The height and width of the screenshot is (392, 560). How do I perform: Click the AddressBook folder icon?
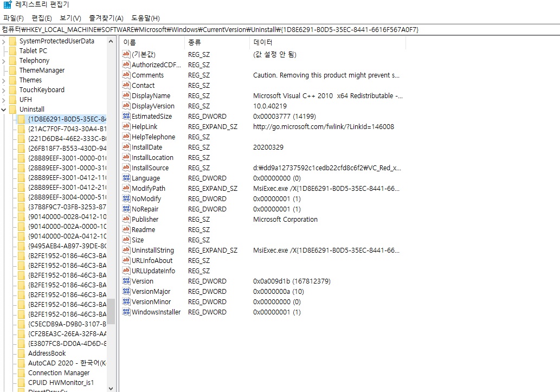(x=22, y=354)
